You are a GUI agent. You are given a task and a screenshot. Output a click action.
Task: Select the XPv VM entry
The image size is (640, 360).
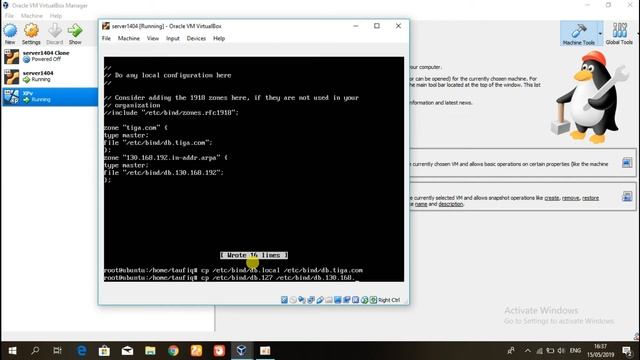pyautogui.click(x=49, y=96)
